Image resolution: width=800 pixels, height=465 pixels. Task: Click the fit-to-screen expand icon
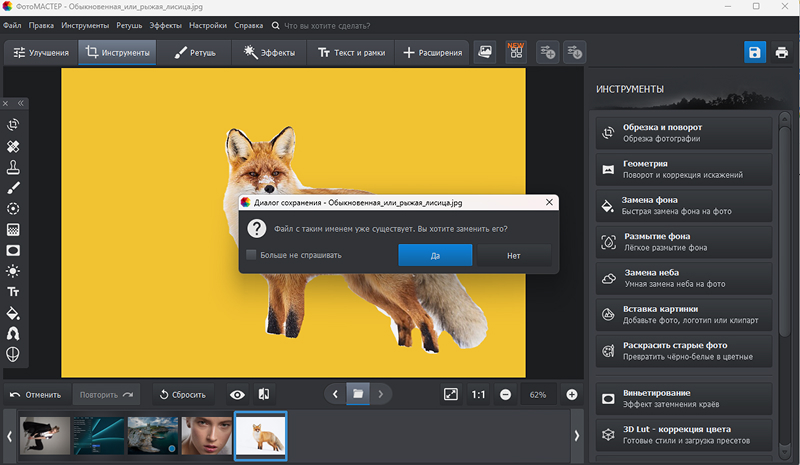(x=450, y=394)
